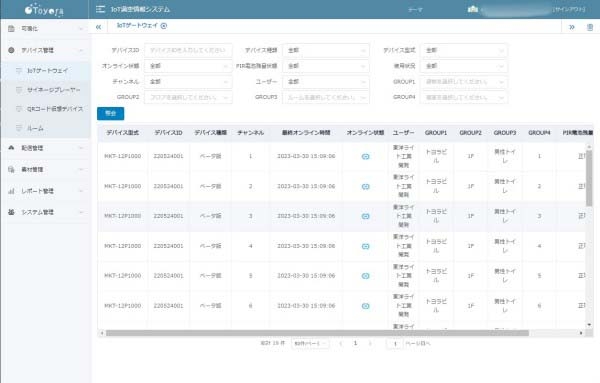The image size is (600, 383).
Task: Click the online status icon for channel 4 row
Action: pos(365,246)
